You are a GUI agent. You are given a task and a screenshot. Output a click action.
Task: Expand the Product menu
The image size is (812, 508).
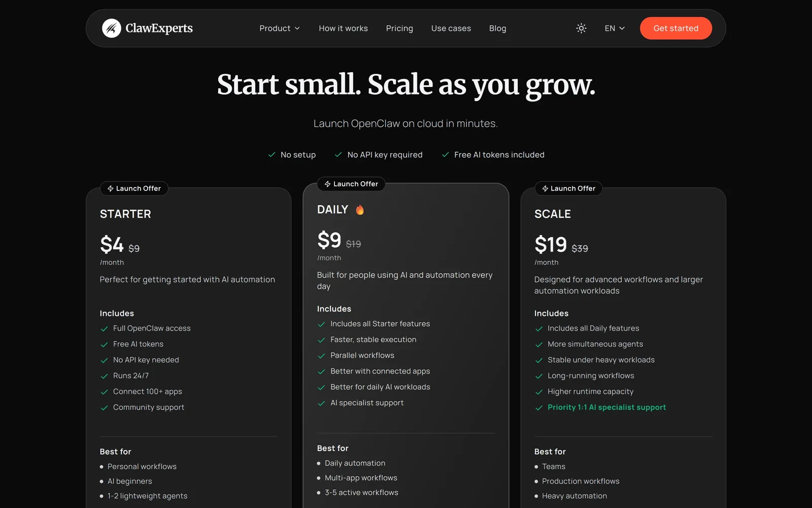pos(280,28)
